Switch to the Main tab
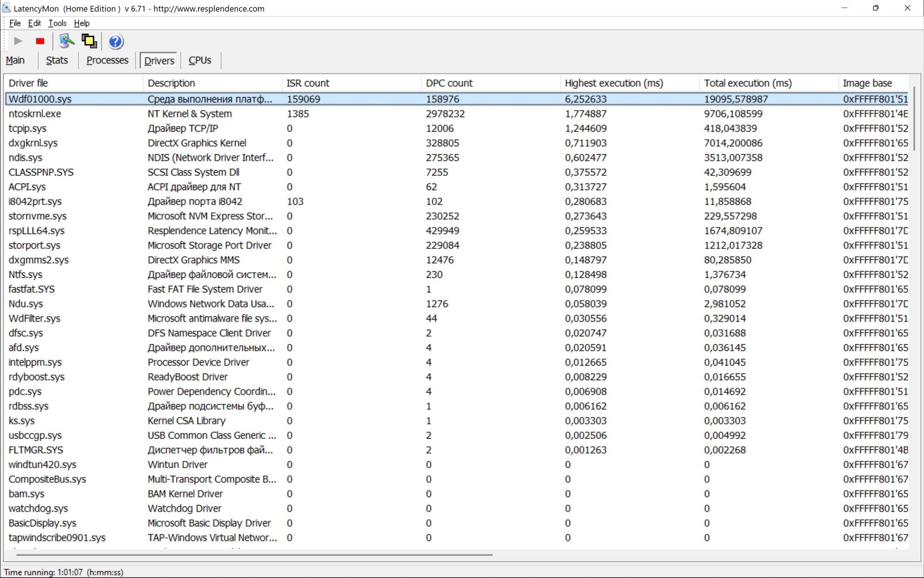Screen dimensions: 924x578 click(x=15, y=60)
